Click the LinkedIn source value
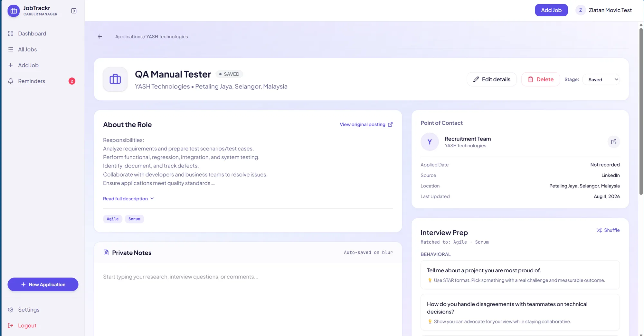Screen dimensions: 644x336 point(611,175)
